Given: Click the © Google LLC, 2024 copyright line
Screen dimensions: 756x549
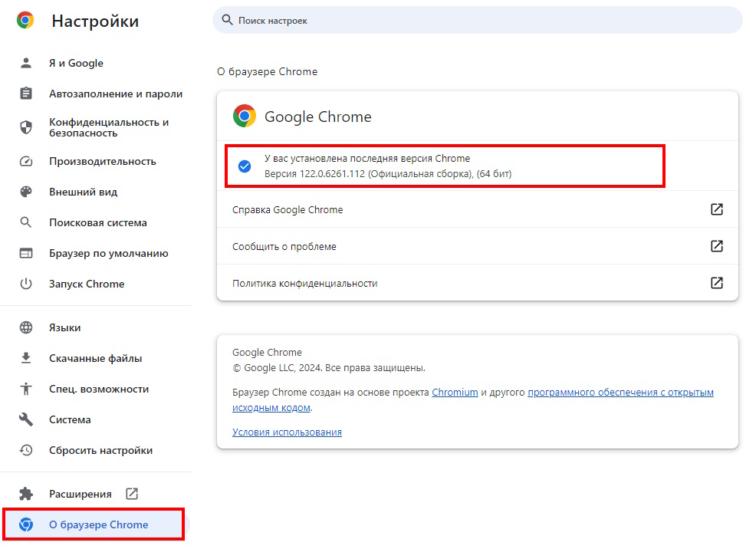Looking at the screenshot, I should point(329,368).
